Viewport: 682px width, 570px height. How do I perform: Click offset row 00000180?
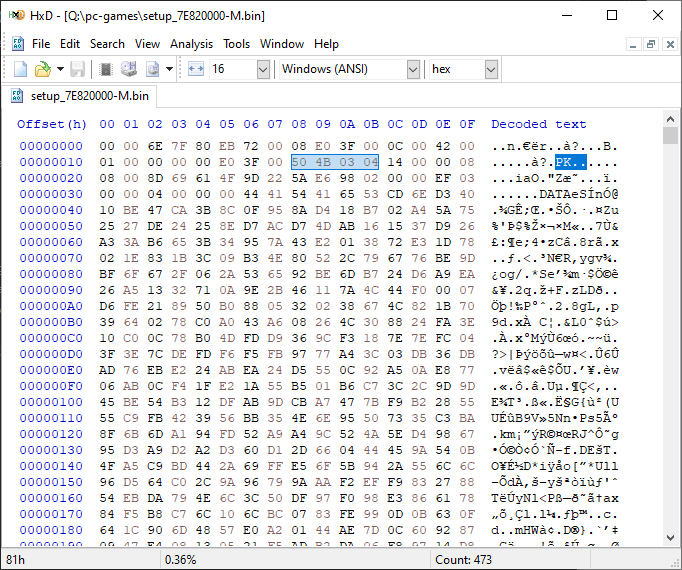[x=51, y=530]
